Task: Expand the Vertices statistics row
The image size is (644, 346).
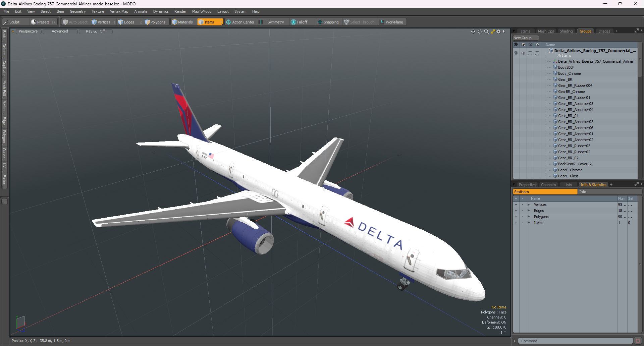Action: (x=529, y=205)
